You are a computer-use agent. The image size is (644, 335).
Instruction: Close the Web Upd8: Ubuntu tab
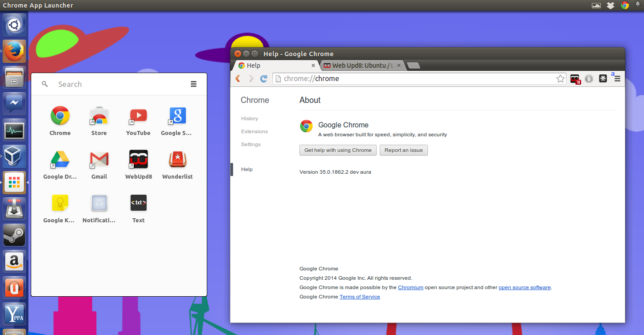tap(399, 65)
